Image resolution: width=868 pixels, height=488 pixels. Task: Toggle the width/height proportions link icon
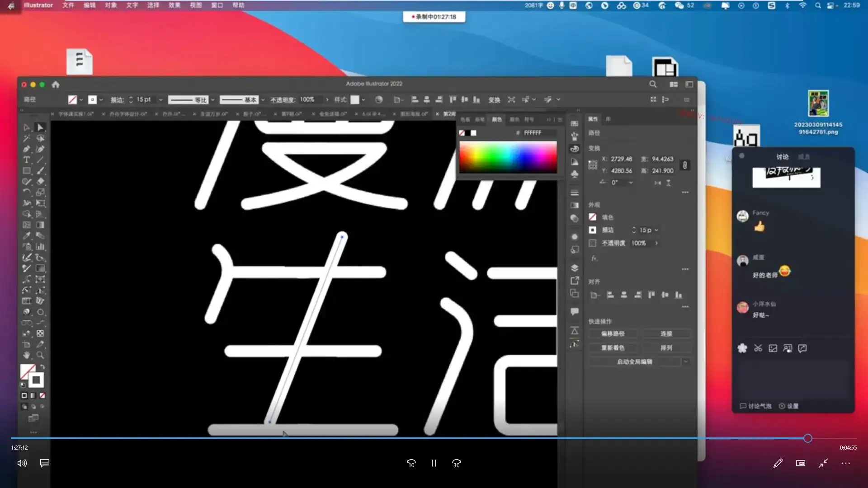pos(685,165)
